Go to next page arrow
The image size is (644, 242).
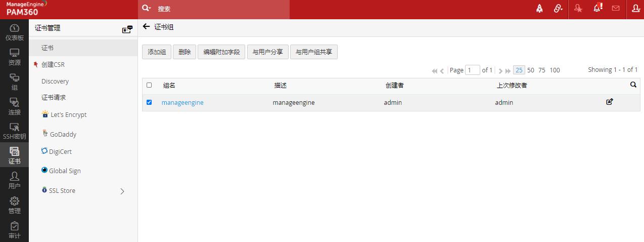click(x=500, y=71)
